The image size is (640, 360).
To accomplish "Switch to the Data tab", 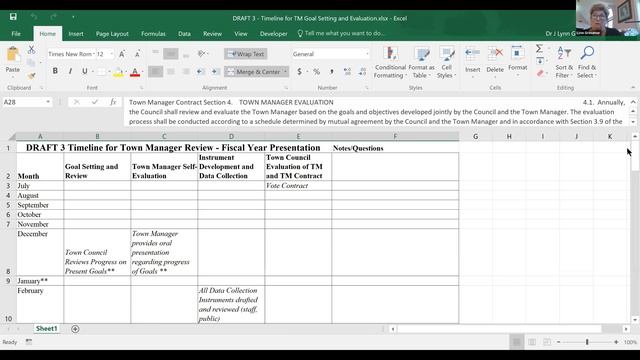I will [184, 34].
